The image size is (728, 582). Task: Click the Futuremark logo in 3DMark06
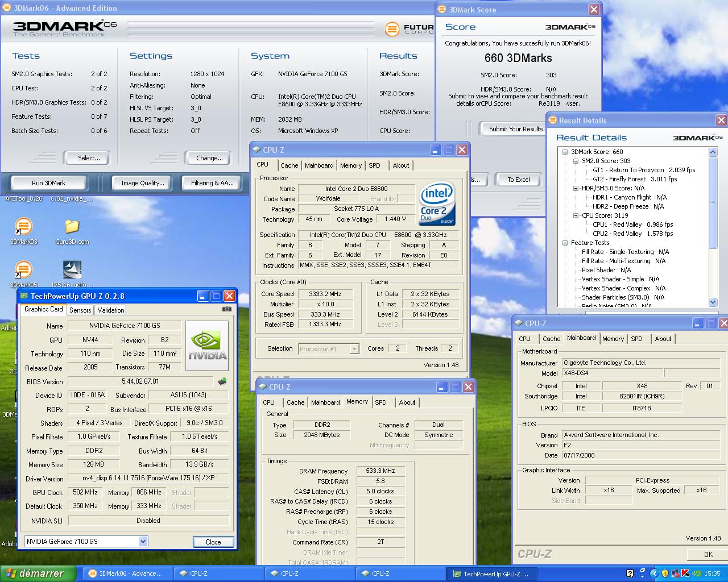(391, 29)
